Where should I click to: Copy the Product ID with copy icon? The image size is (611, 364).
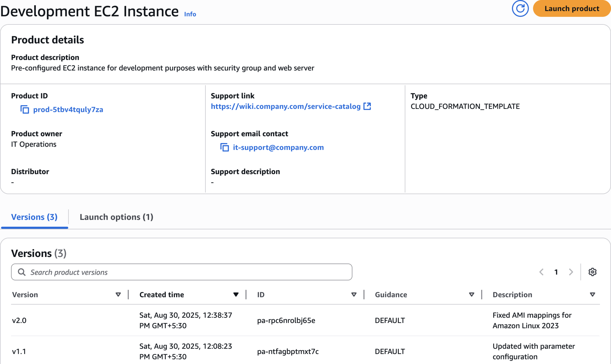point(25,109)
